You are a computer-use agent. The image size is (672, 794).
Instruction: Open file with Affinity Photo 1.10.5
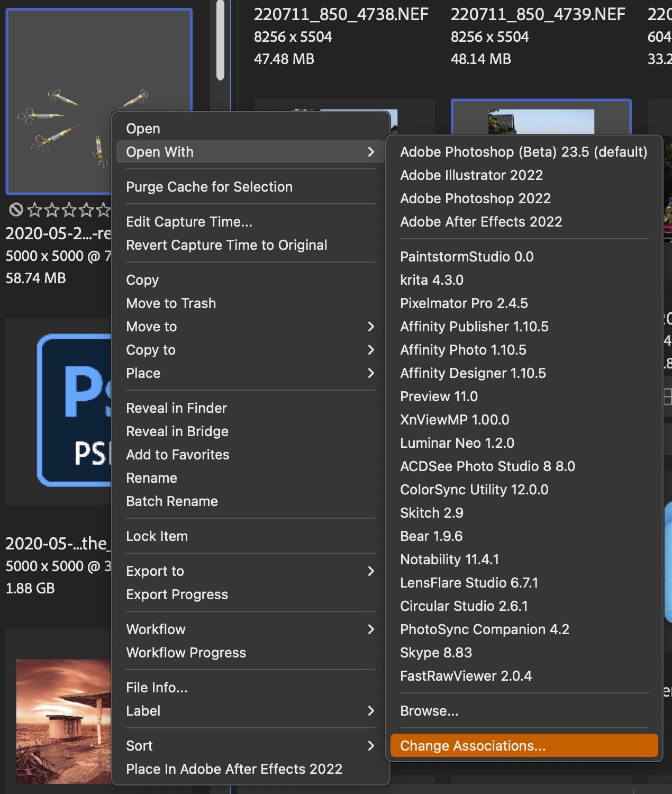463,350
